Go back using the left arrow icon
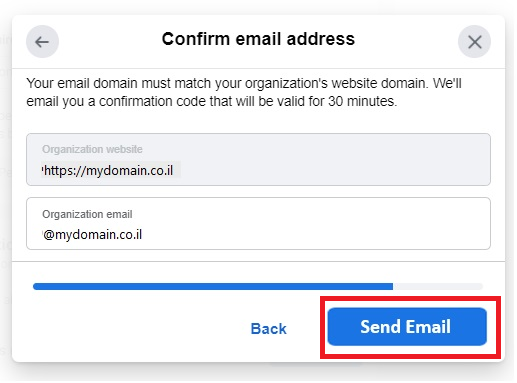The image size is (517, 383). click(x=42, y=42)
